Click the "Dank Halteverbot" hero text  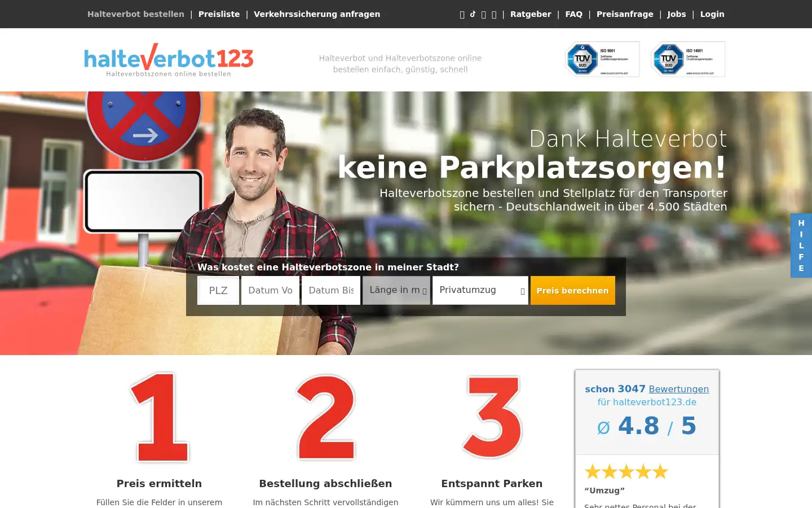point(628,139)
